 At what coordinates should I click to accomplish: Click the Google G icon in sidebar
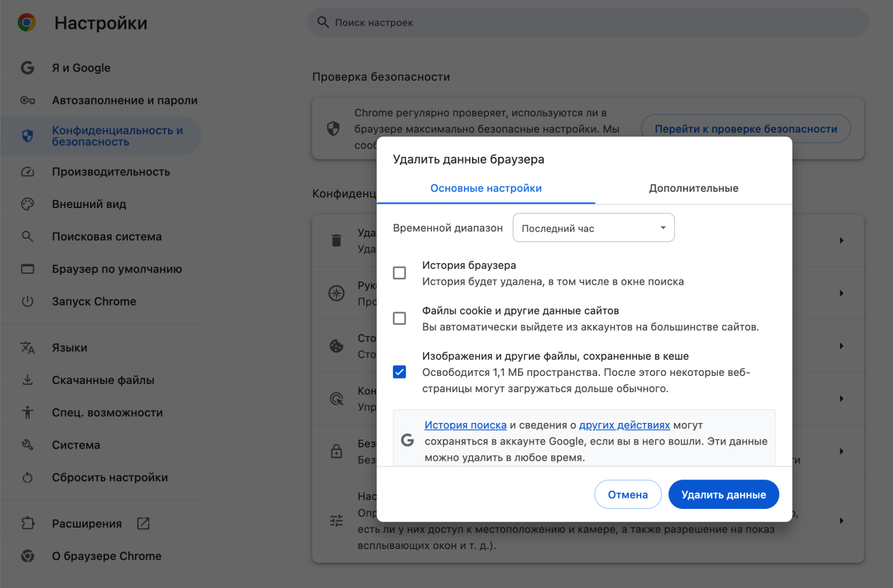[27, 68]
